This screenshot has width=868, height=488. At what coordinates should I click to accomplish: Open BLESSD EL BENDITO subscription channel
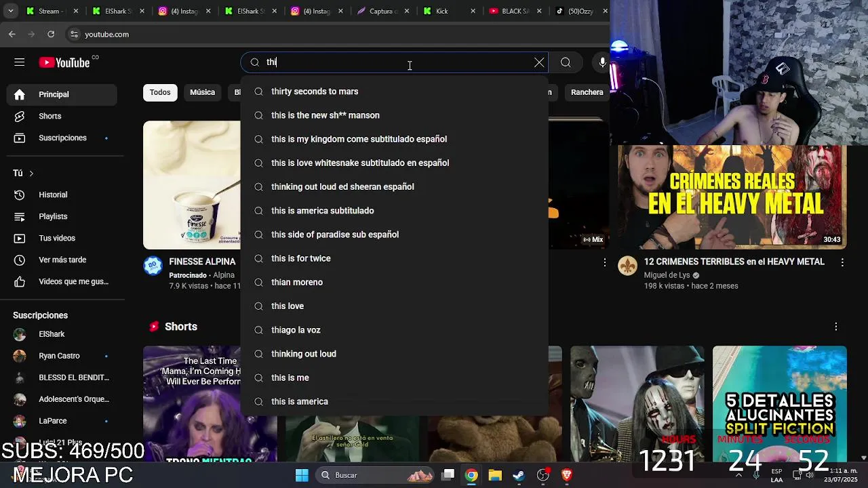point(62,378)
